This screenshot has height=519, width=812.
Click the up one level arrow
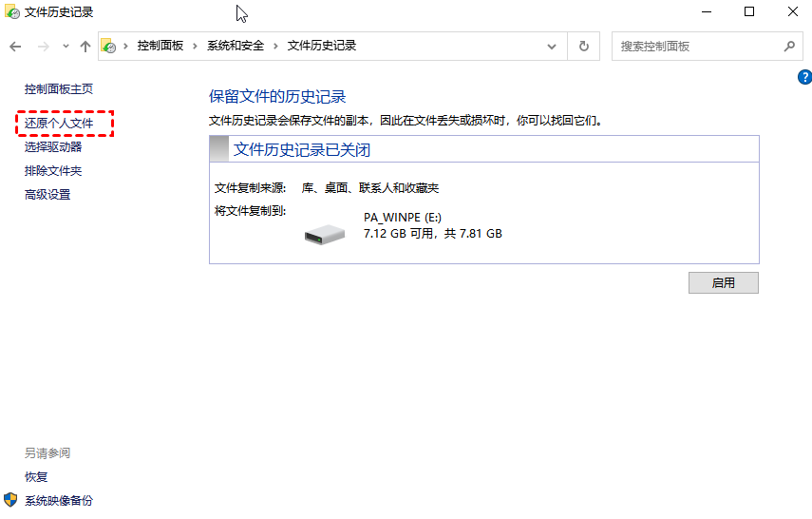click(85, 47)
